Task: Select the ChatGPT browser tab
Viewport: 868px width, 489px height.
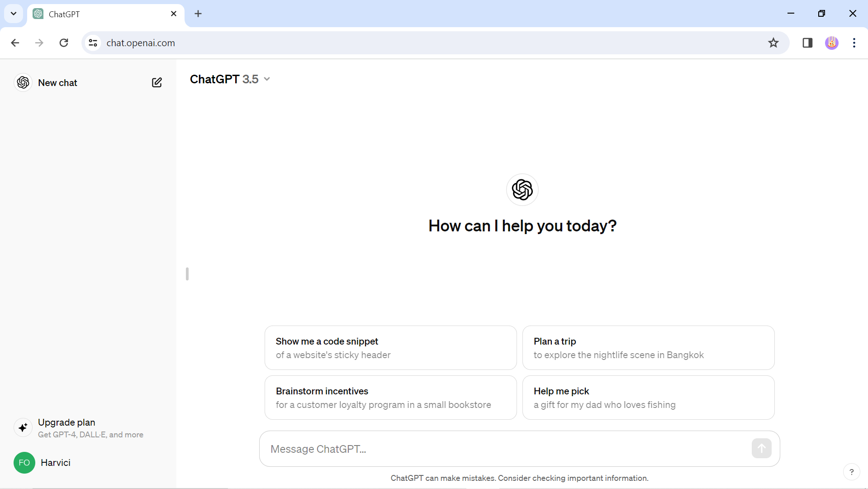Action: 106,14
